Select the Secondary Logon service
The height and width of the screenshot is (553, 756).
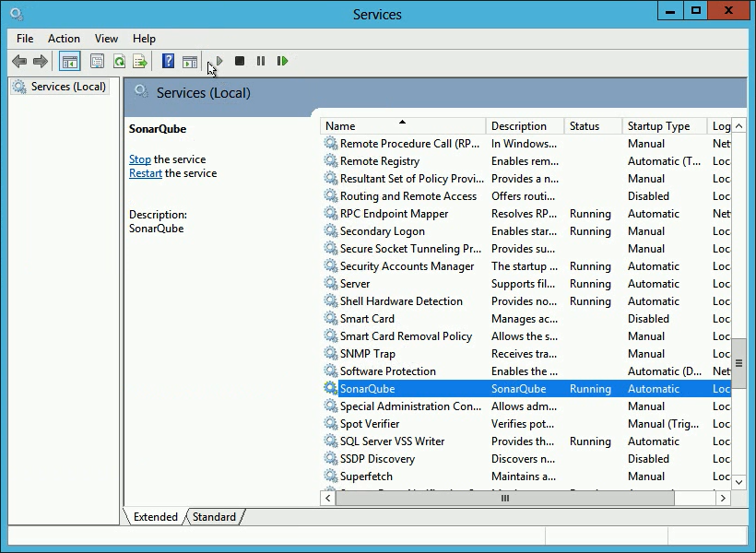[526, 231]
